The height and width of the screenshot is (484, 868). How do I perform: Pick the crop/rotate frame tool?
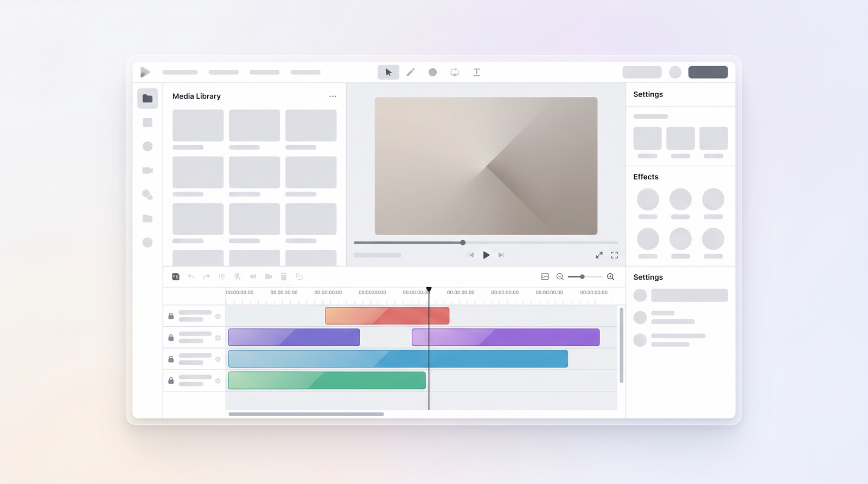point(455,72)
